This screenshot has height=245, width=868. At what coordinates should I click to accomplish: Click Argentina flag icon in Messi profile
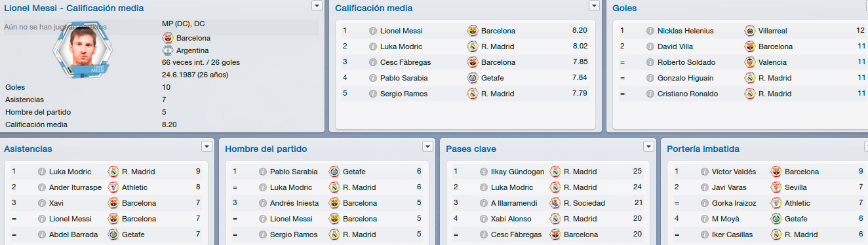(x=167, y=50)
